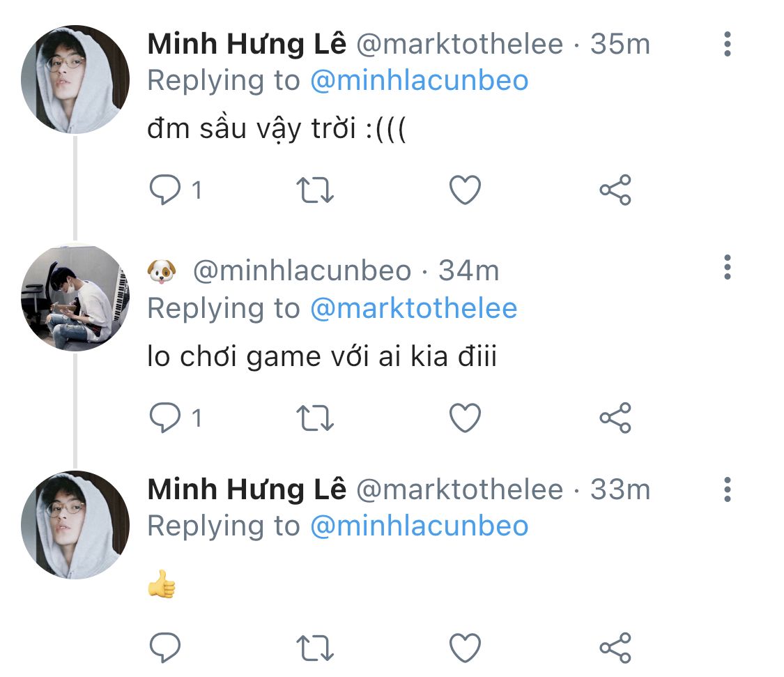View hooded profile photo on first tweet
The image size is (784, 677).
tap(75, 79)
